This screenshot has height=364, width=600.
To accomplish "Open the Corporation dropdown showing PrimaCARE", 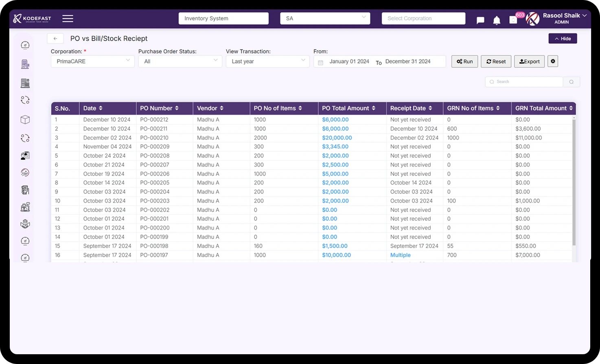I will pos(93,61).
